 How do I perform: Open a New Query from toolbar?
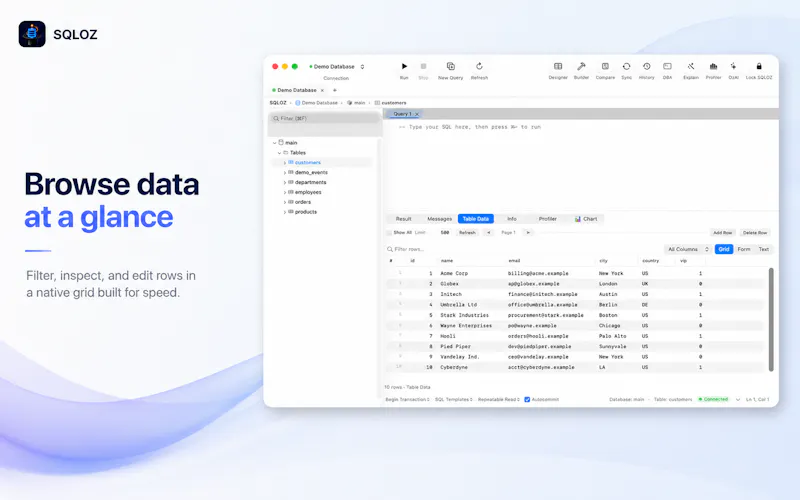(x=451, y=66)
